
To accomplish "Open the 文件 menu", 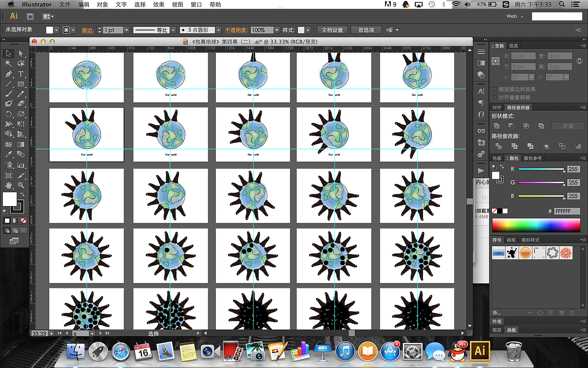I will pyautogui.click(x=65, y=5).
